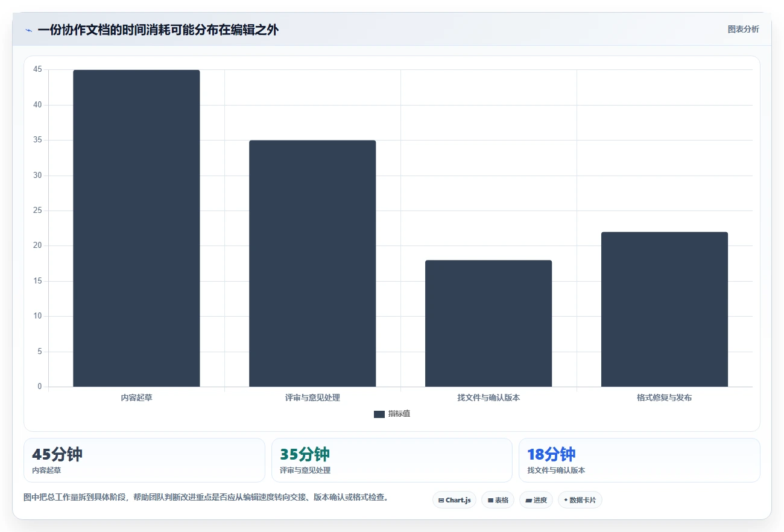Click the lightning icon beside the title
784x532 pixels.
click(x=28, y=30)
